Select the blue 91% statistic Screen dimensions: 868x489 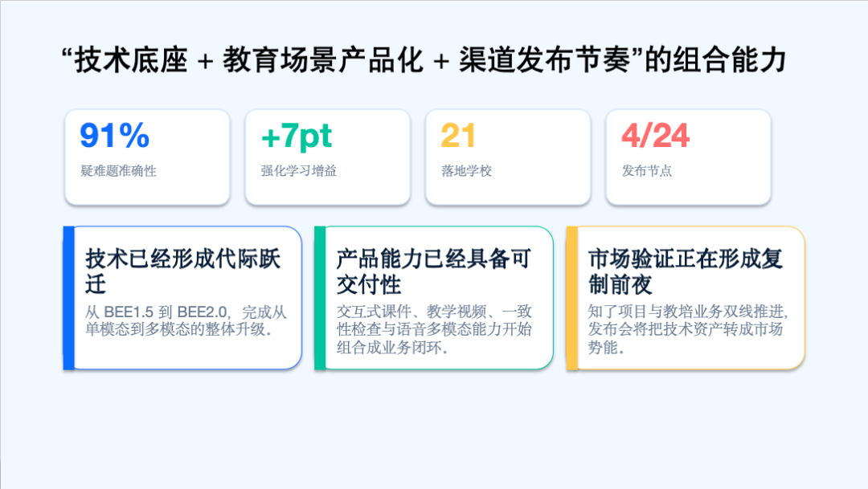click(x=115, y=137)
